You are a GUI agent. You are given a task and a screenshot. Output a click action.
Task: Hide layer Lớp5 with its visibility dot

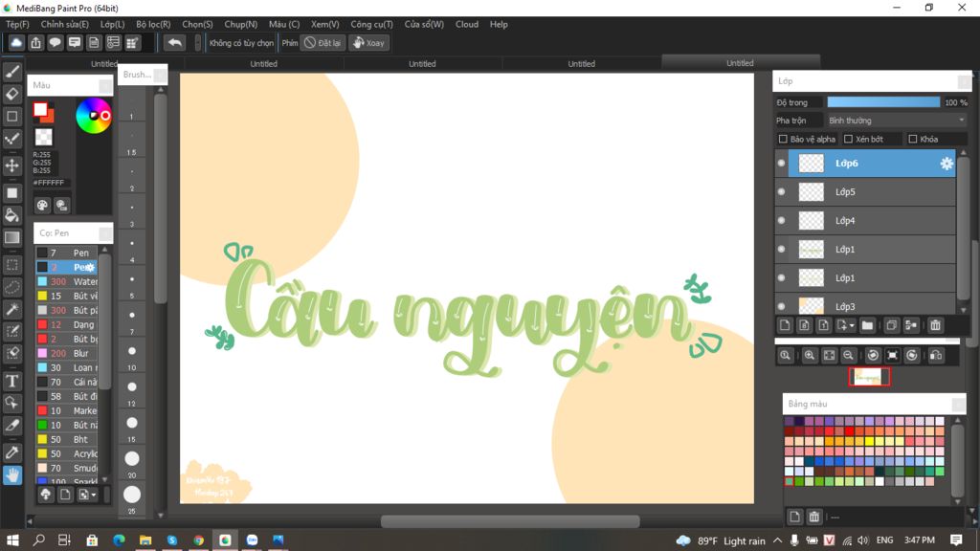pyautogui.click(x=781, y=191)
